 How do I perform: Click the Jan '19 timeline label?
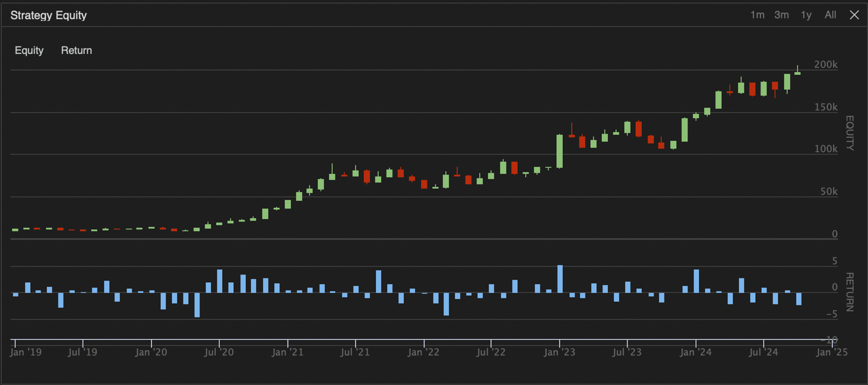pyautogui.click(x=26, y=352)
